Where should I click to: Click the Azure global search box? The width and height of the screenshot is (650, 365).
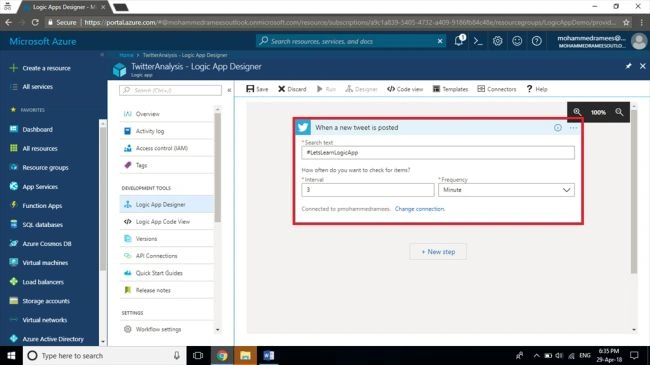351,41
